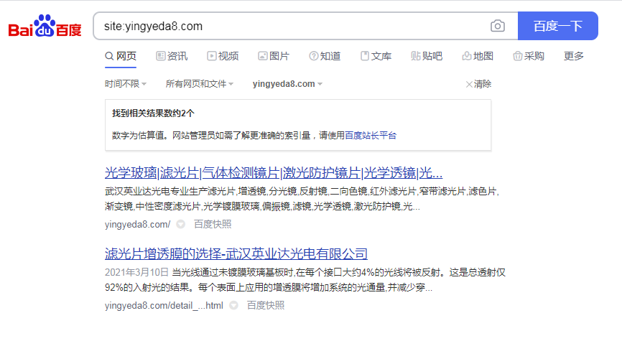Click the text 找到相关结果数约2个
Viewport: 622px width, 364px height.
pos(153,113)
